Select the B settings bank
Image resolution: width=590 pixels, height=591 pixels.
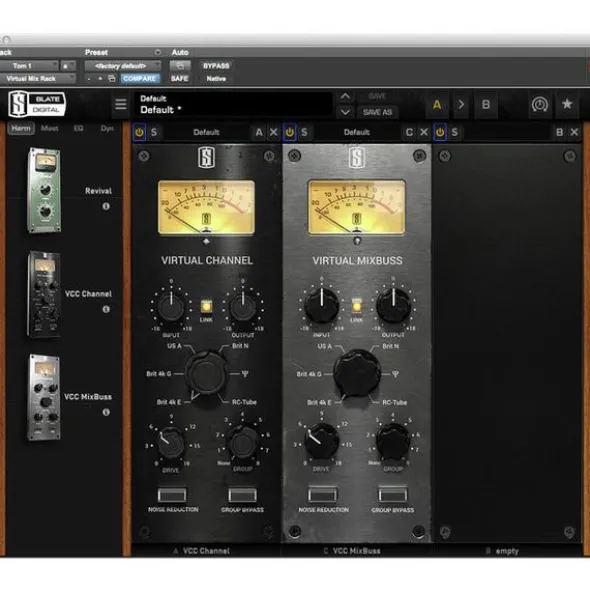pos(486,104)
